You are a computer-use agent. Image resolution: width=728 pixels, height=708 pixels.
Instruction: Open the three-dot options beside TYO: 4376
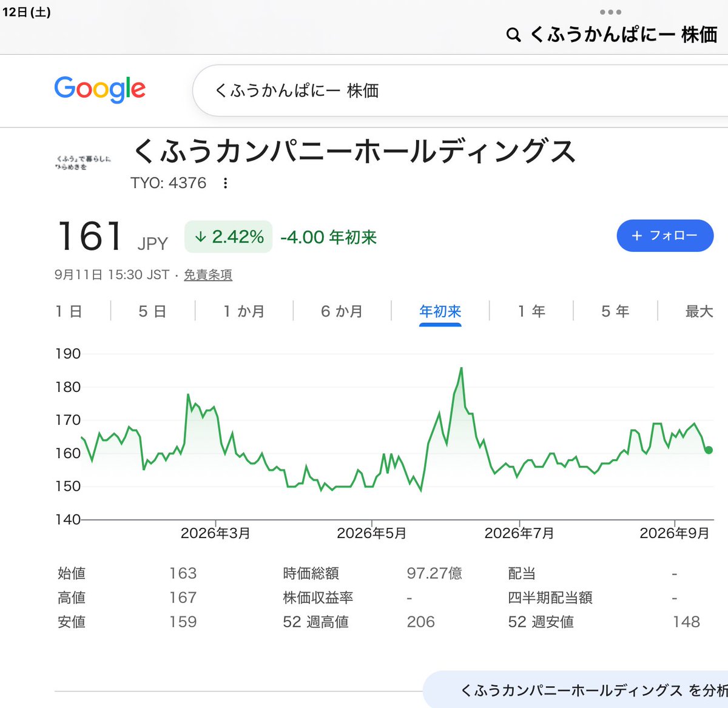pos(226,183)
